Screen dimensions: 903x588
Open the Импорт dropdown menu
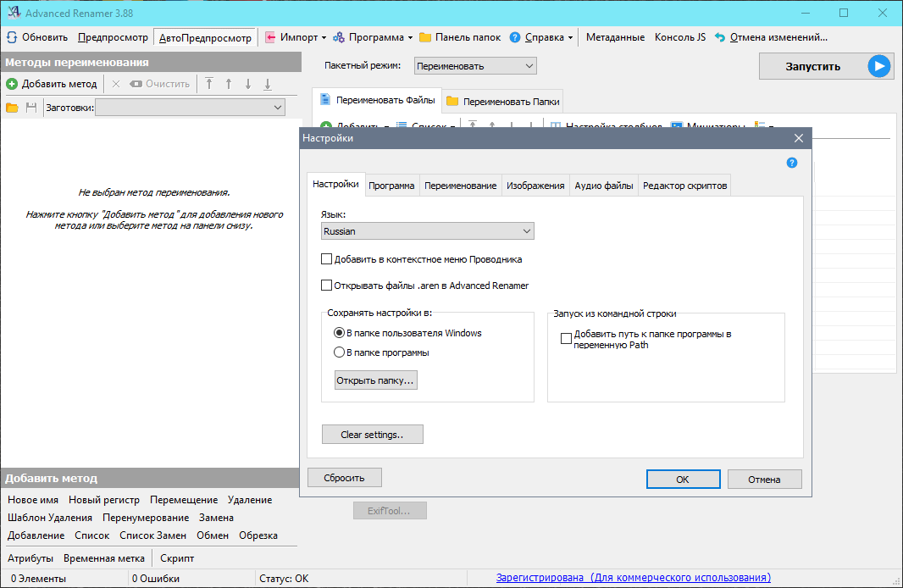pos(296,37)
